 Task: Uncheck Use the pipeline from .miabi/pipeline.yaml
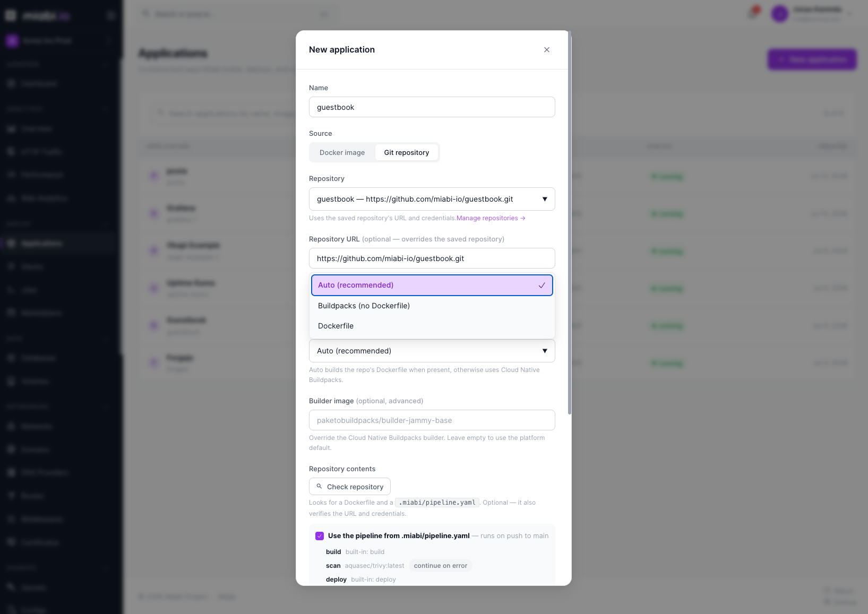(x=320, y=536)
